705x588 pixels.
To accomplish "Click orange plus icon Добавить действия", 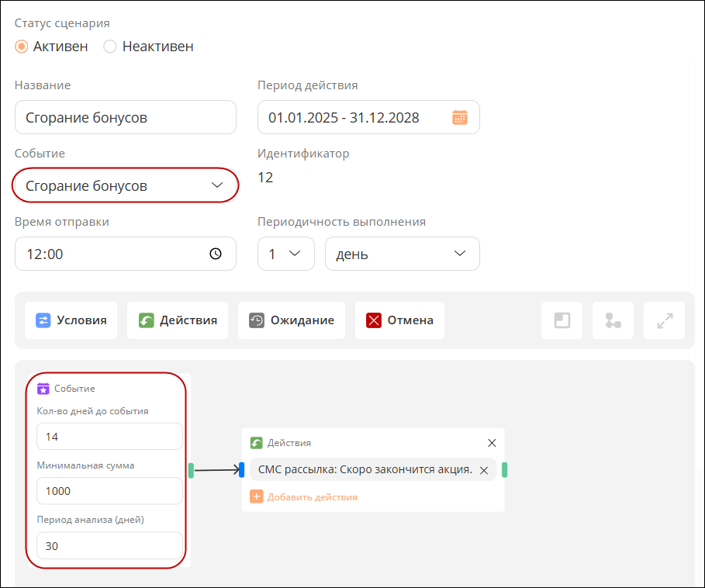I will 256,496.
